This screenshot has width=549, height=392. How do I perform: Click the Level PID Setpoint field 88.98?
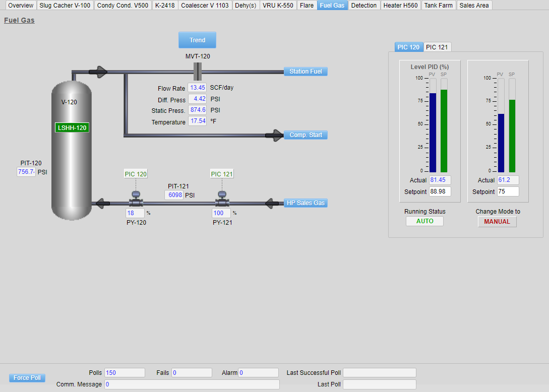tap(440, 191)
